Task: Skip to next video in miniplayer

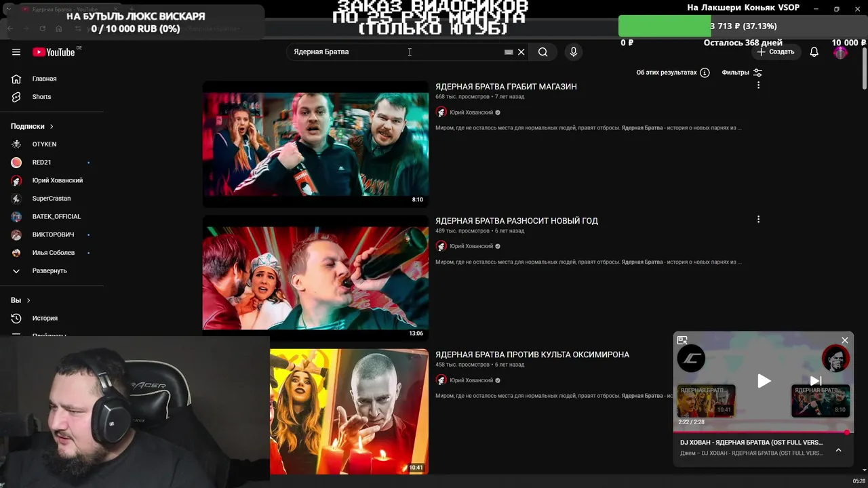Action: tap(816, 381)
